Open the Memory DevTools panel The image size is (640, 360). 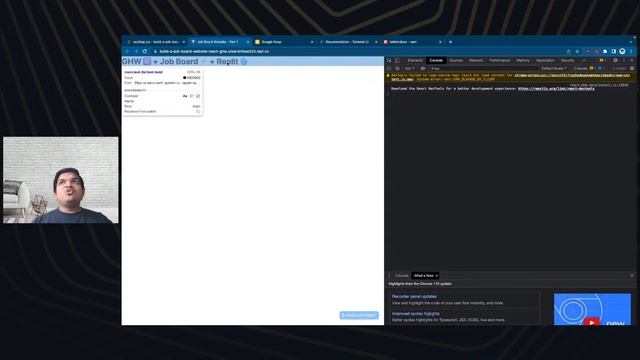(x=522, y=60)
